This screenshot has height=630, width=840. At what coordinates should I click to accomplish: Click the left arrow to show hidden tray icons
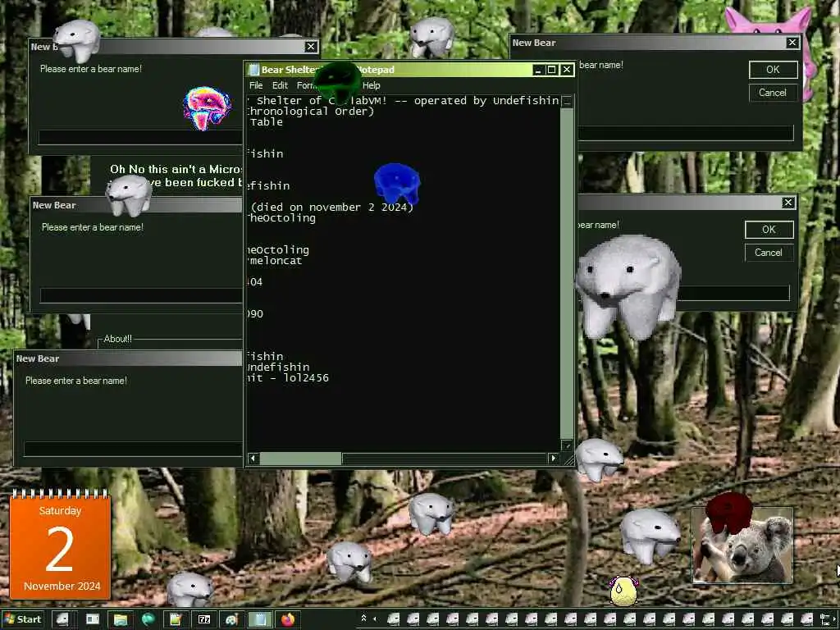click(375, 619)
